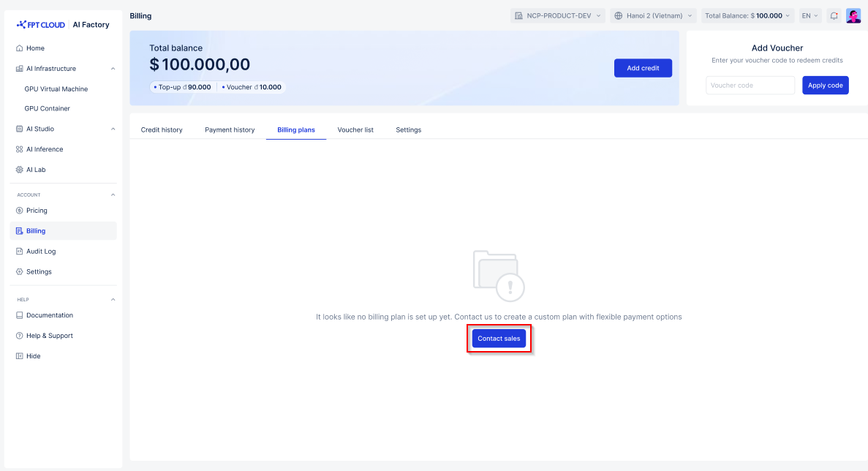
Task: Switch to the Credit history tab
Action: click(162, 130)
